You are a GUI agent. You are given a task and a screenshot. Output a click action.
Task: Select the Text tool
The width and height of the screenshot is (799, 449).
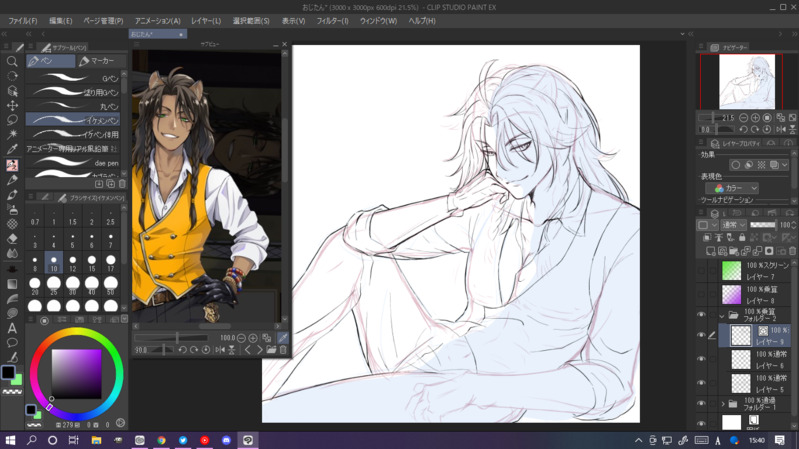point(12,329)
